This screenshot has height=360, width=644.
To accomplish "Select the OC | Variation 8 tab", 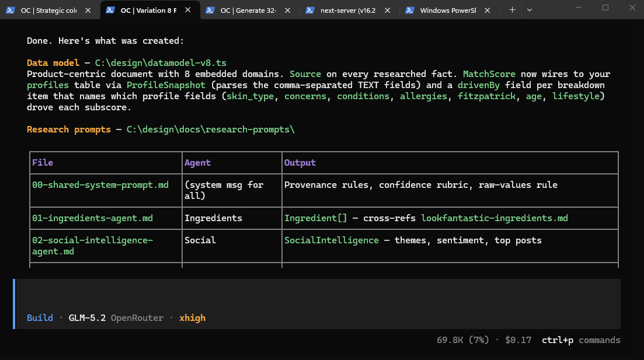I will click(x=148, y=11).
